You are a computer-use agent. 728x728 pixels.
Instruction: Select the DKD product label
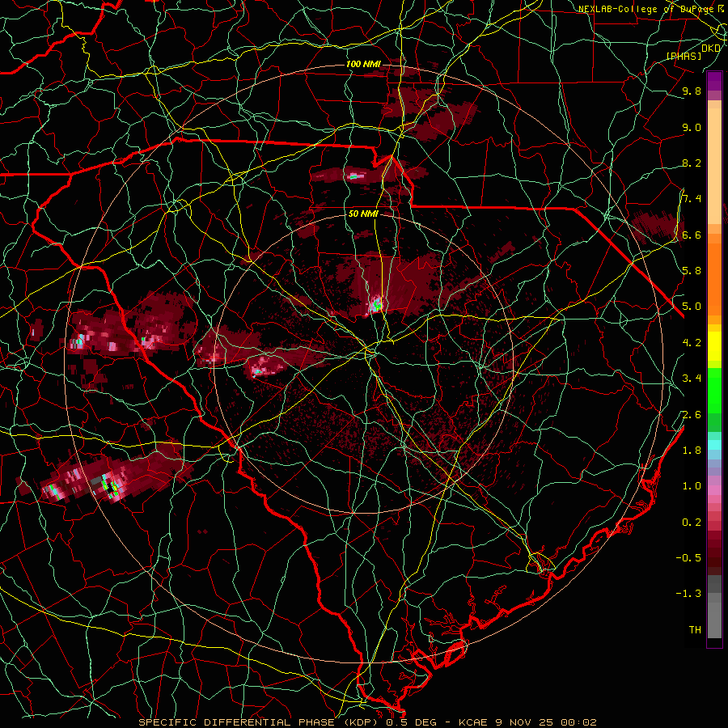[711, 49]
